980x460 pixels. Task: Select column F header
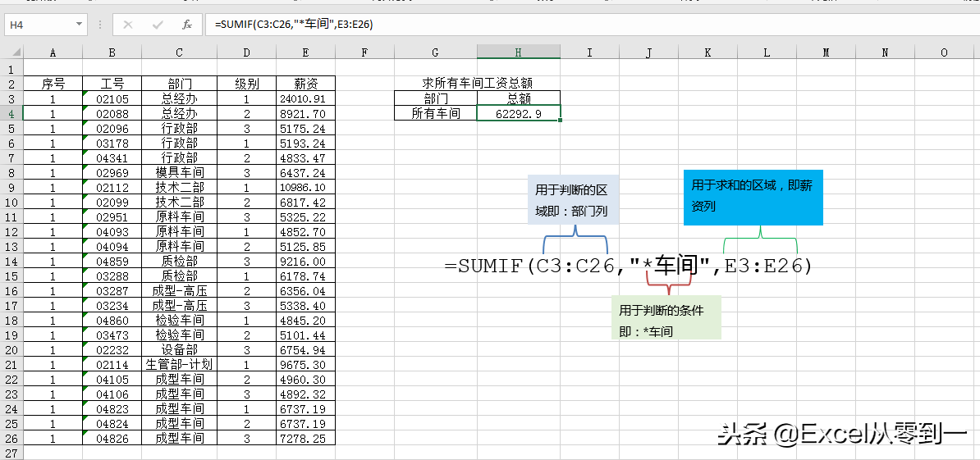point(364,53)
